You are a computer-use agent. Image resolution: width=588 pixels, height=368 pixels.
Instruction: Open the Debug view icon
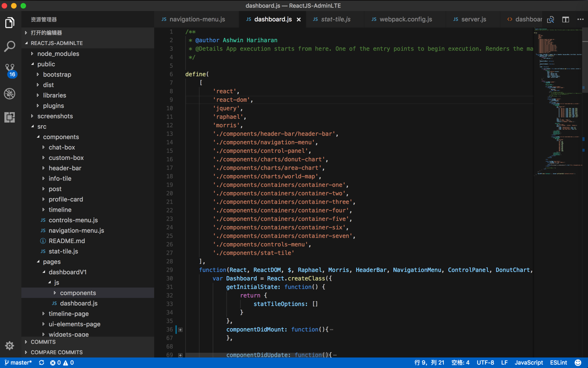(9, 94)
